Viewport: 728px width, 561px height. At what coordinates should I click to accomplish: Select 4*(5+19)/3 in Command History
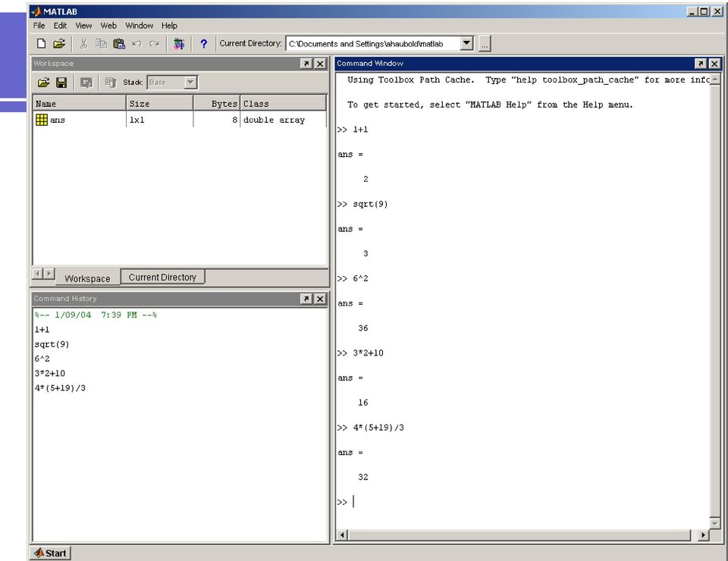pos(60,388)
